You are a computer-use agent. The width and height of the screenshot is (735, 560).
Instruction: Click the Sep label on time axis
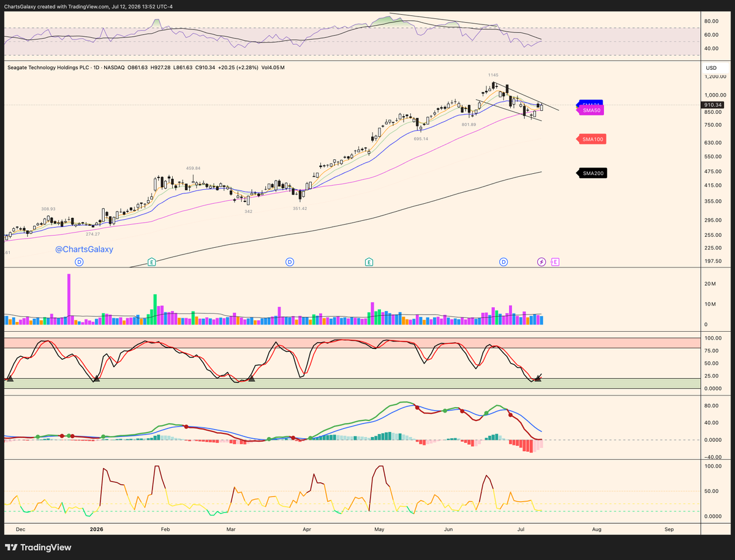click(669, 528)
